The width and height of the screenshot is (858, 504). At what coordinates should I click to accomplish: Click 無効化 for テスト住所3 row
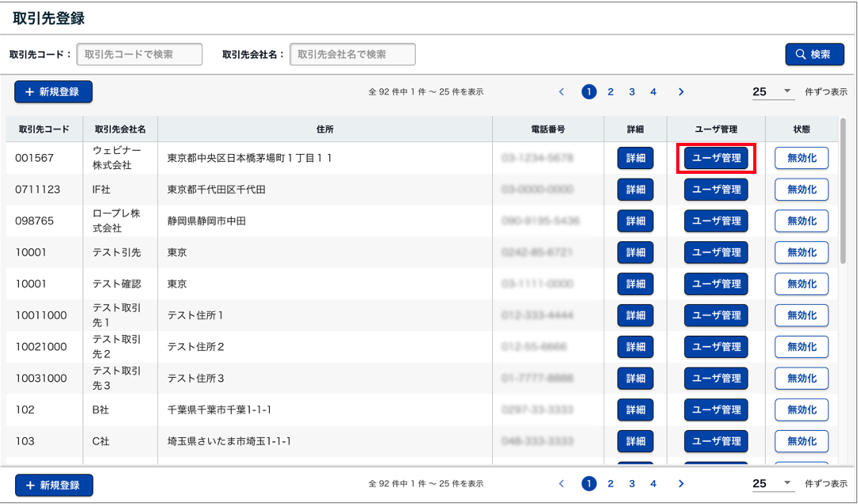(801, 379)
